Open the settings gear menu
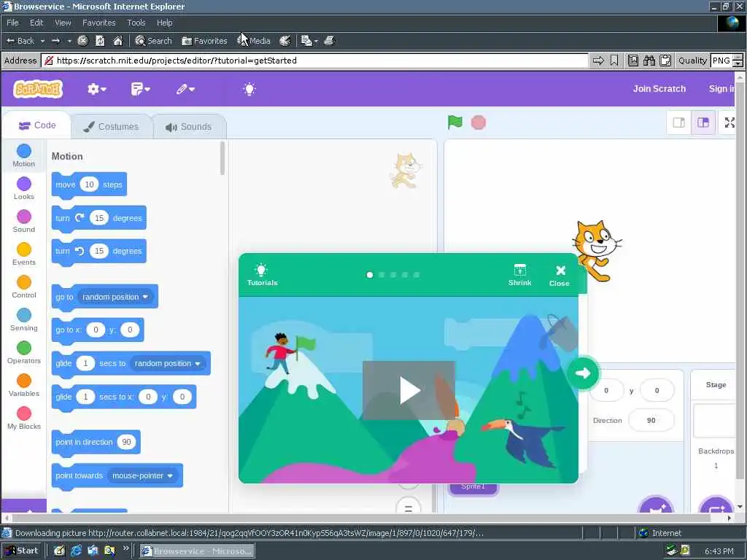 tap(97, 89)
